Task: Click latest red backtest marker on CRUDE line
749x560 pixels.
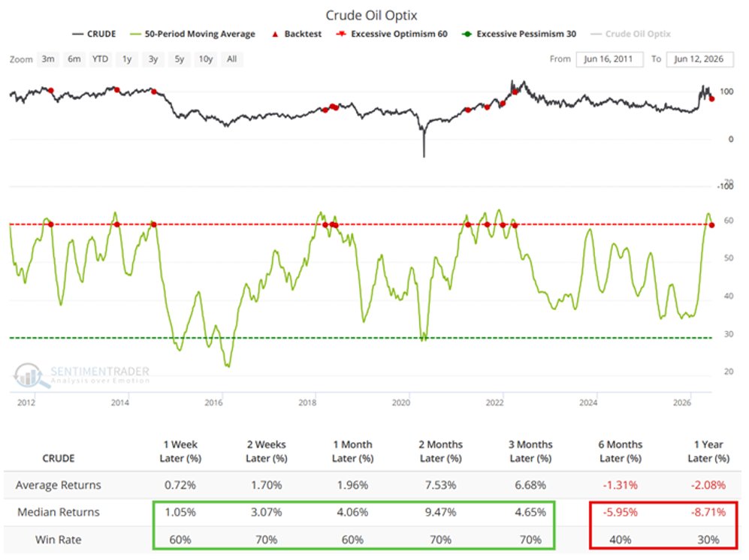Action: coord(712,99)
